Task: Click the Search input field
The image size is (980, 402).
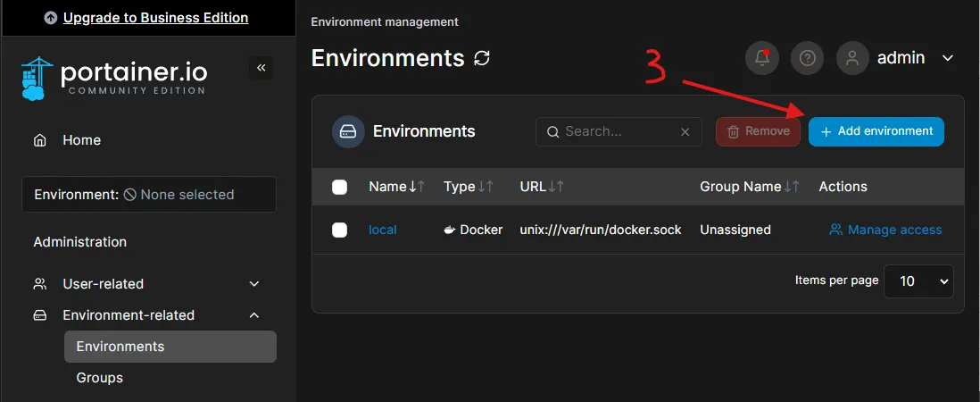Action: [618, 131]
